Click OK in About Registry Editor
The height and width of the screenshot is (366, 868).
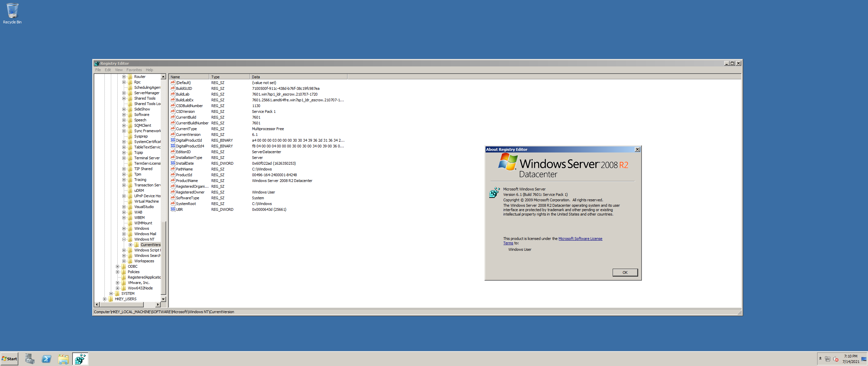625,272
